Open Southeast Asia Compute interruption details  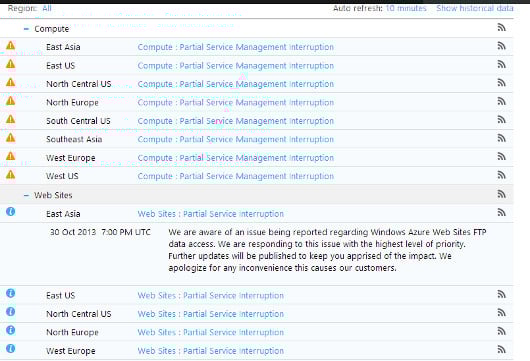pos(236,139)
